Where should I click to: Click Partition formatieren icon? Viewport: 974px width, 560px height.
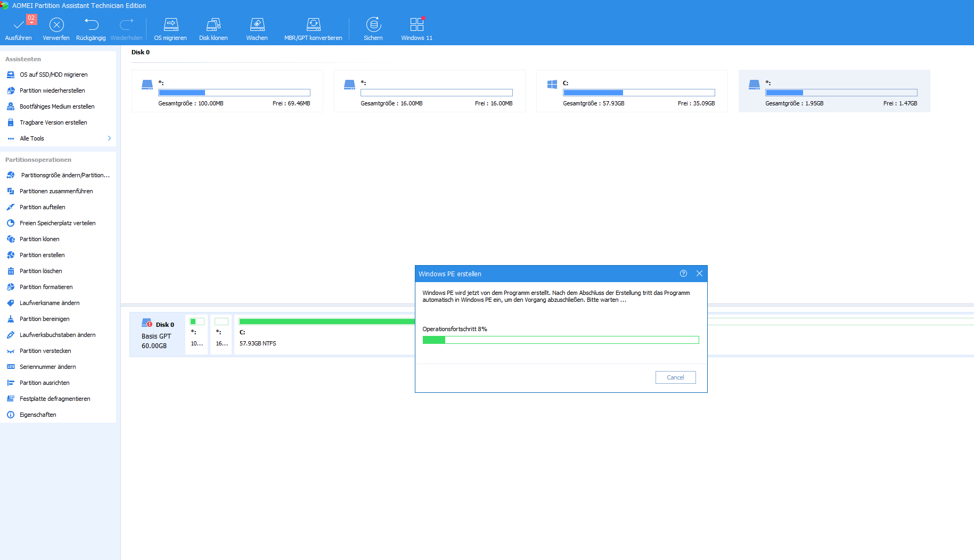click(x=11, y=287)
